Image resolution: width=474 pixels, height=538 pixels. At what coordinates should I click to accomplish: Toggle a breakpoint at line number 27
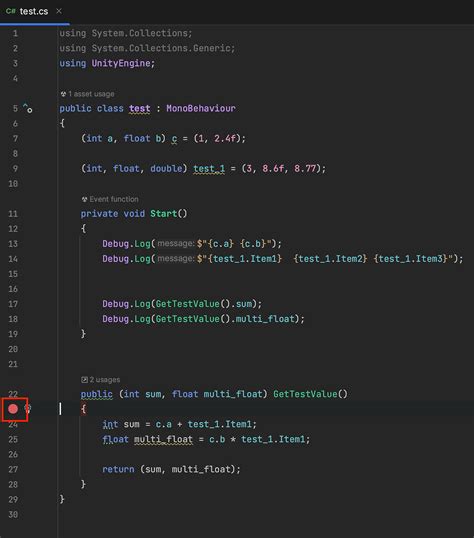(x=13, y=469)
